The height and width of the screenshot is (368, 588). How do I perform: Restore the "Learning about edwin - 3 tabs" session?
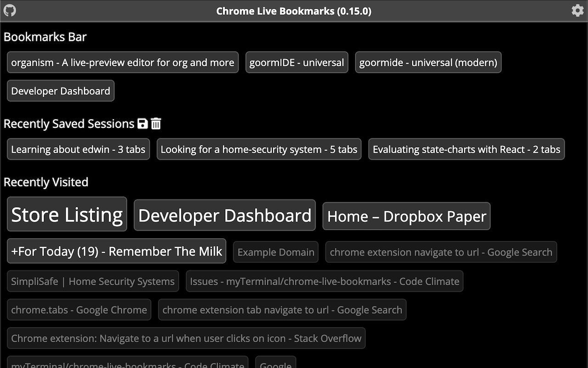[78, 149]
